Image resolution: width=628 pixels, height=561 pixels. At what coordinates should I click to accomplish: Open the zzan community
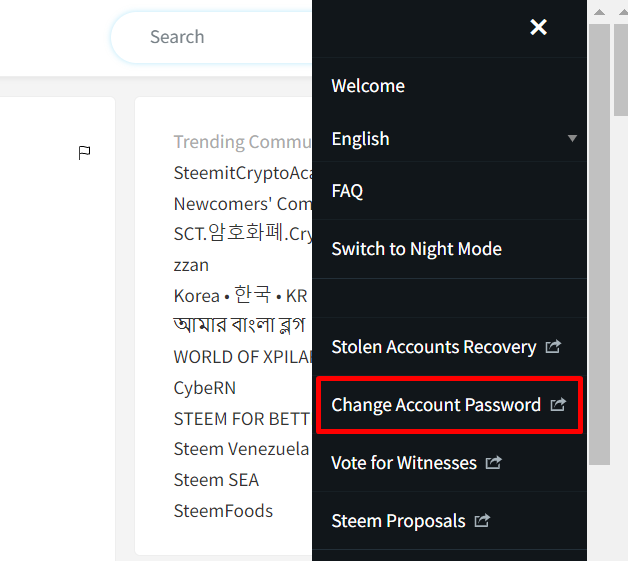[x=191, y=265]
